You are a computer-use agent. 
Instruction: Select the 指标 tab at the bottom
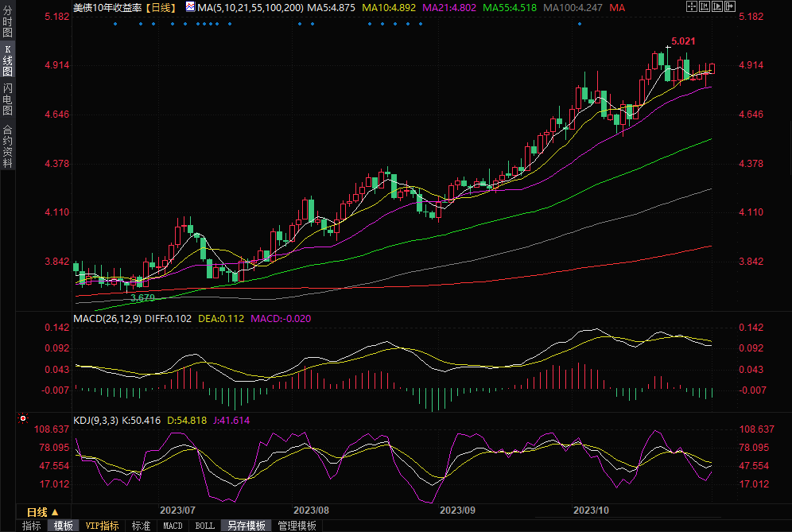pyautogui.click(x=32, y=526)
